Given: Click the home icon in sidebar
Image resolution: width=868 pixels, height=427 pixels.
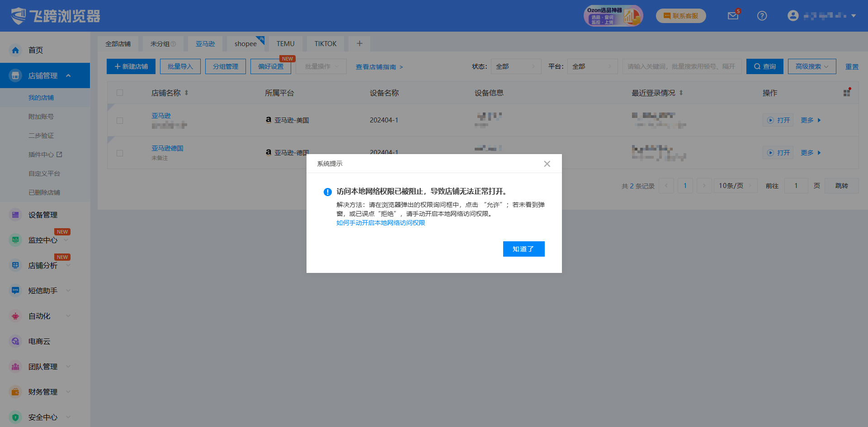Looking at the screenshot, I should [x=15, y=50].
